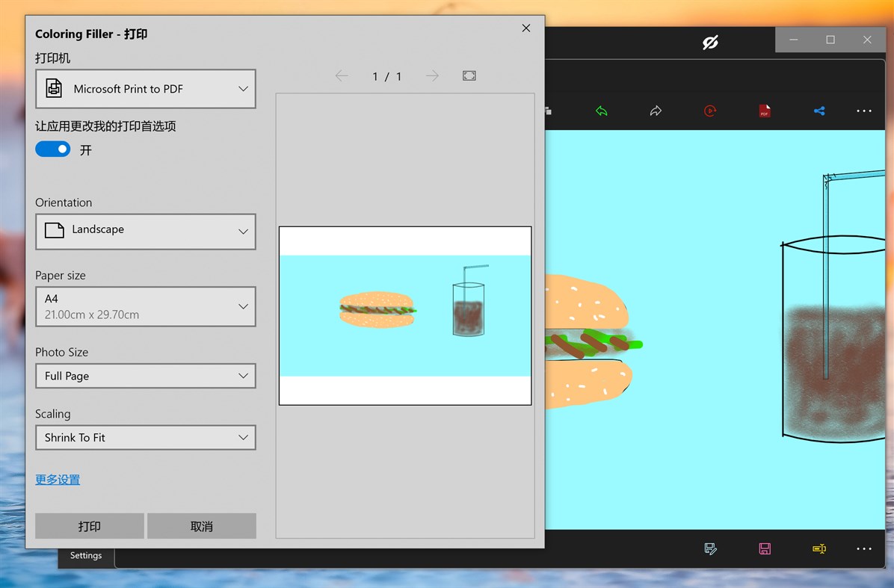The width and height of the screenshot is (894, 588).
Task: Save the drawing with pink floppy icon
Action: tap(764, 548)
